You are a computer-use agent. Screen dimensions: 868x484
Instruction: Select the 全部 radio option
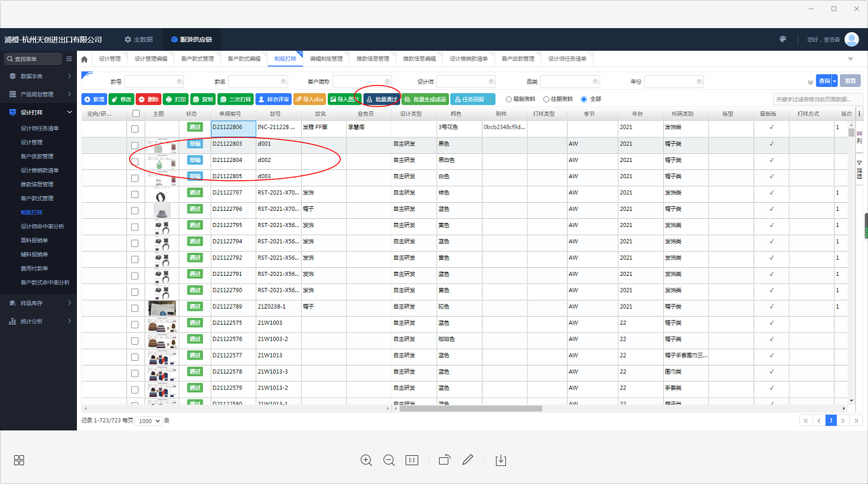pyautogui.click(x=584, y=99)
